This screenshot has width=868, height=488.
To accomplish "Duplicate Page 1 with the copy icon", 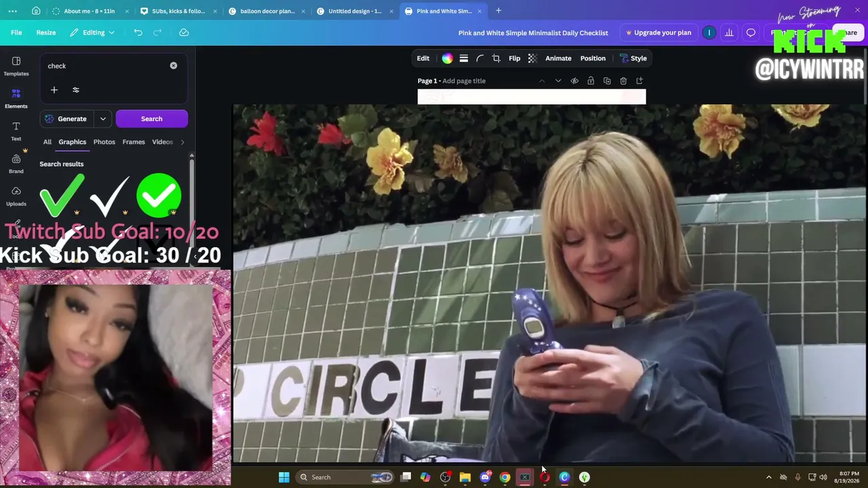I will tap(607, 81).
